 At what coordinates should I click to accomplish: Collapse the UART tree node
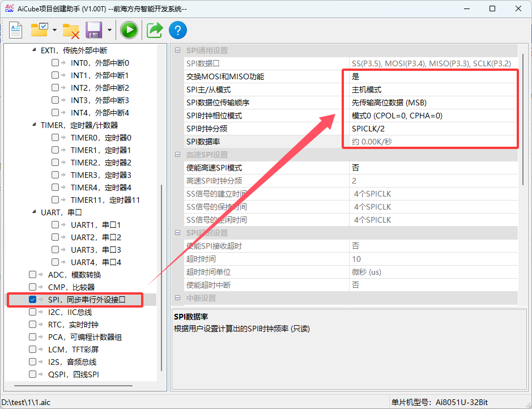point(34,212)
